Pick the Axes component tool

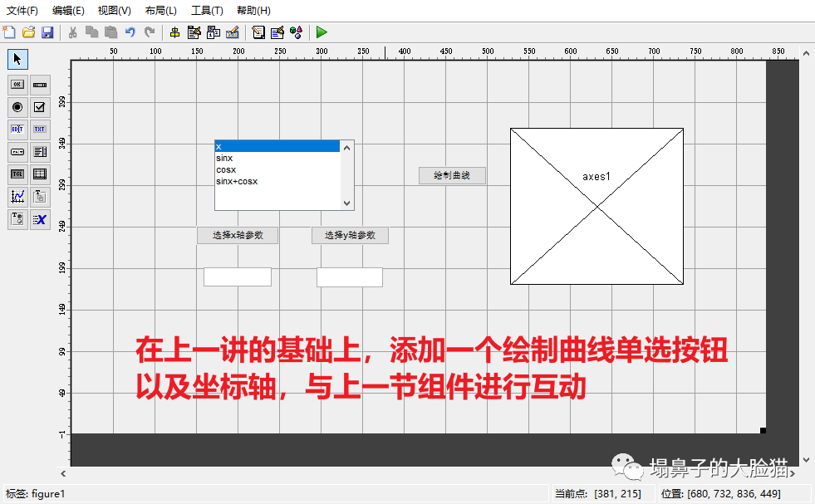17,197
